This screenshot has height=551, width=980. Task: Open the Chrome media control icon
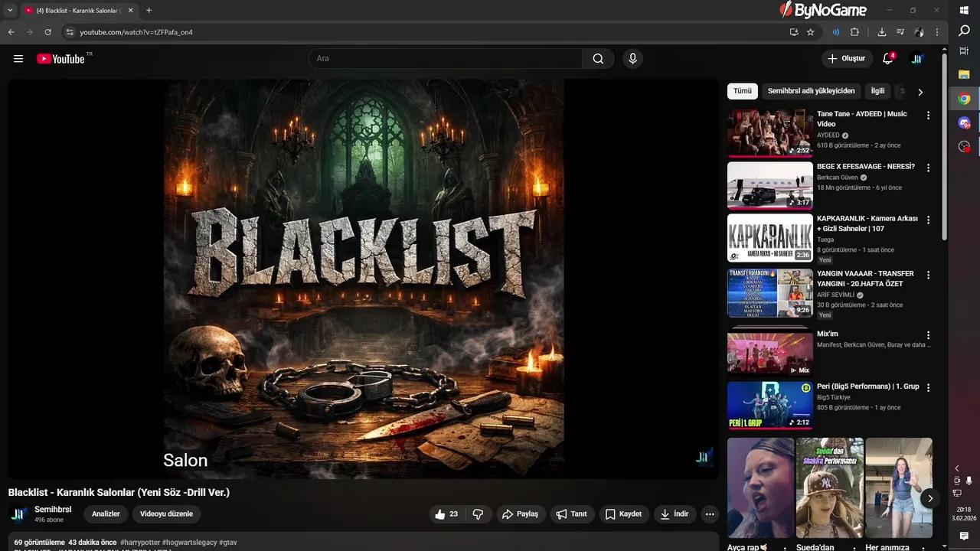(x=900, y=32)
